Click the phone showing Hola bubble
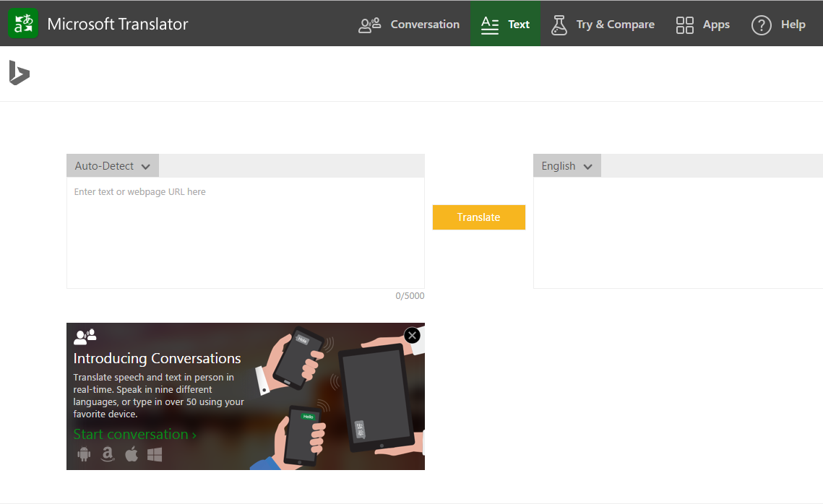Viewport: 823px width, 504px height. 298,358
